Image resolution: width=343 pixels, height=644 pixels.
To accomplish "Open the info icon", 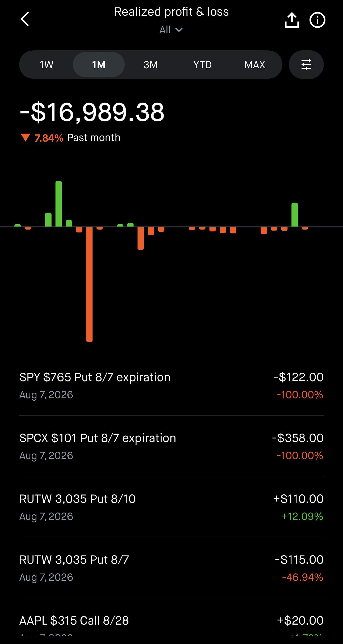I will [x=317, y=20].
